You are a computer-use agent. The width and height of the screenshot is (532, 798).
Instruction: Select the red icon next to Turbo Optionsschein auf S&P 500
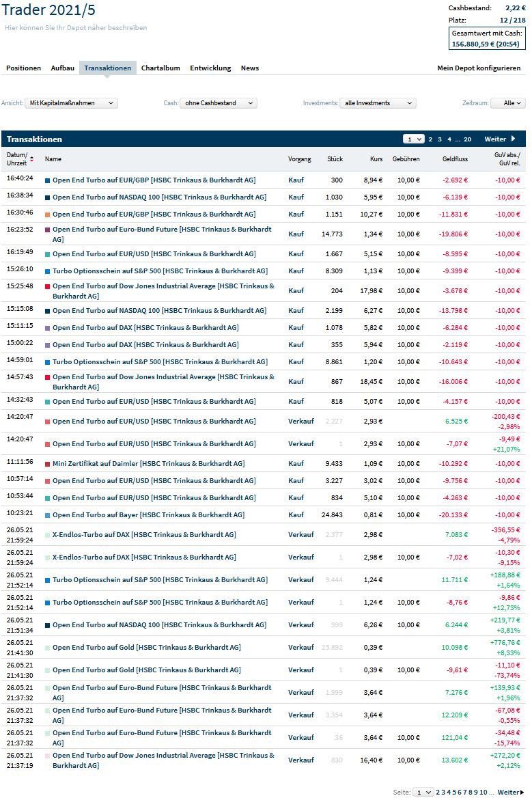[46, 271]
